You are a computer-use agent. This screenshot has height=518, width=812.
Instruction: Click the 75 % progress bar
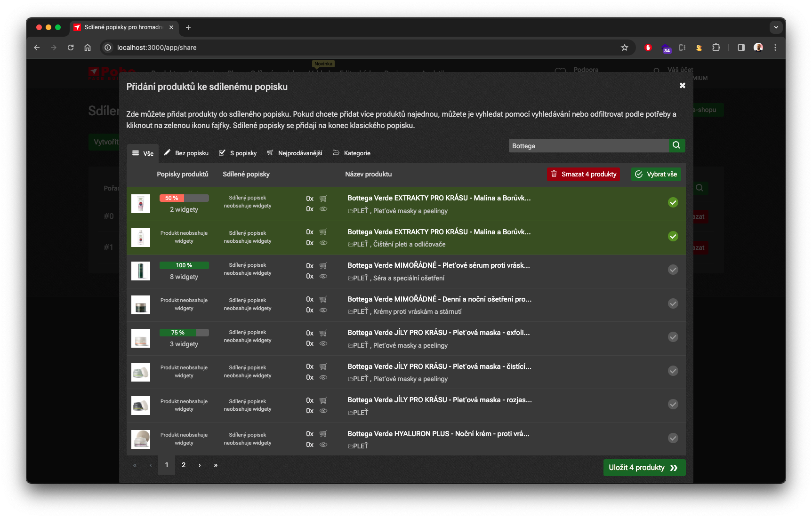(184, 333)
